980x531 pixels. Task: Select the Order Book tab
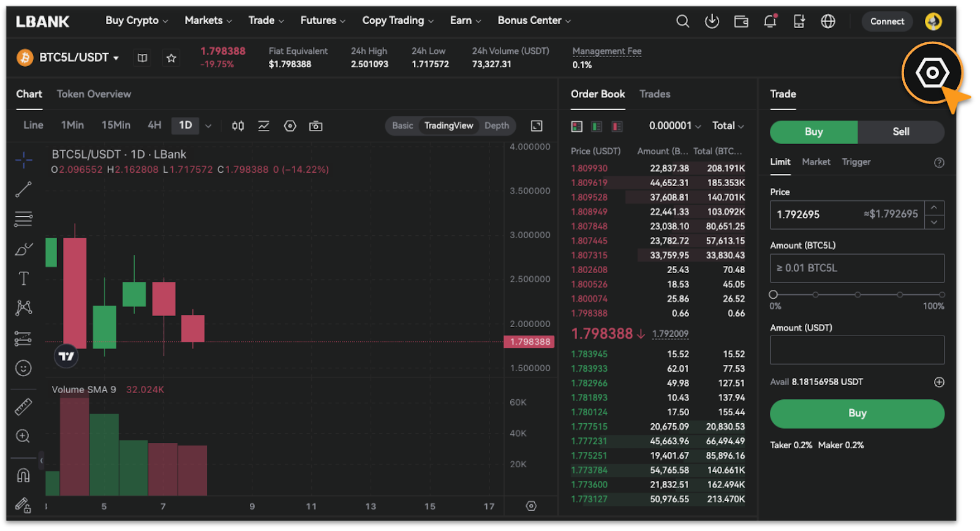(598, 94)
